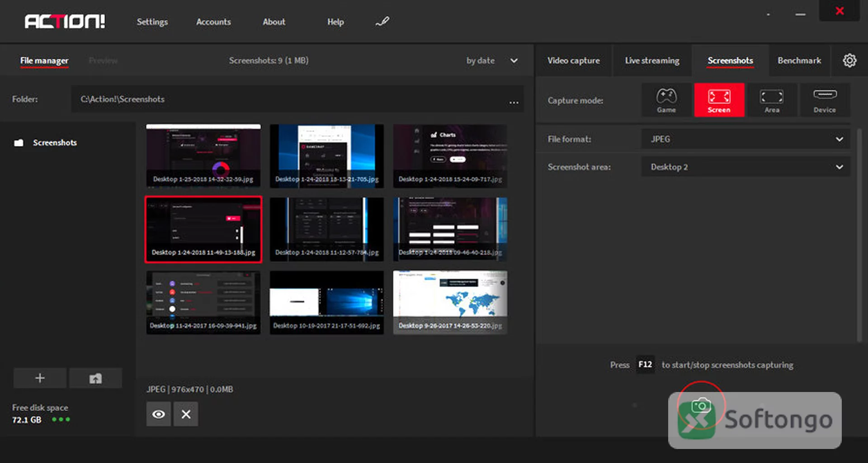
Task: Click the F12 hotkey button
Action: [645, 364]
